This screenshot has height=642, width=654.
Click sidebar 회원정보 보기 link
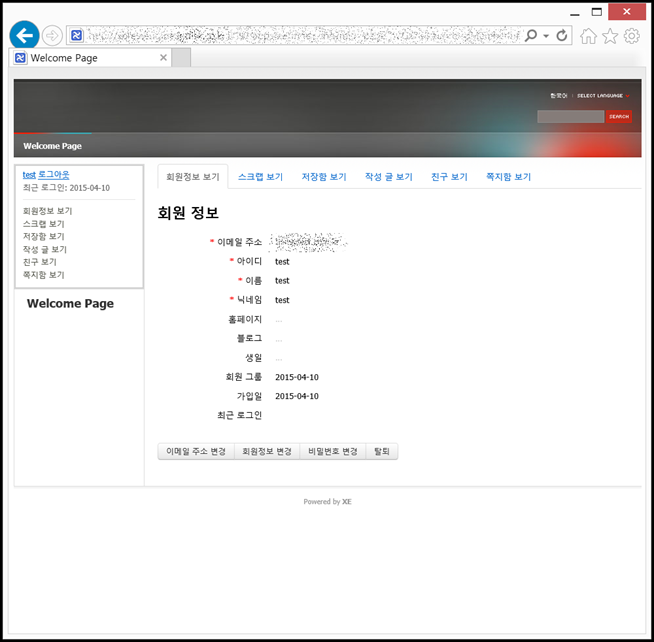(48, 211)
